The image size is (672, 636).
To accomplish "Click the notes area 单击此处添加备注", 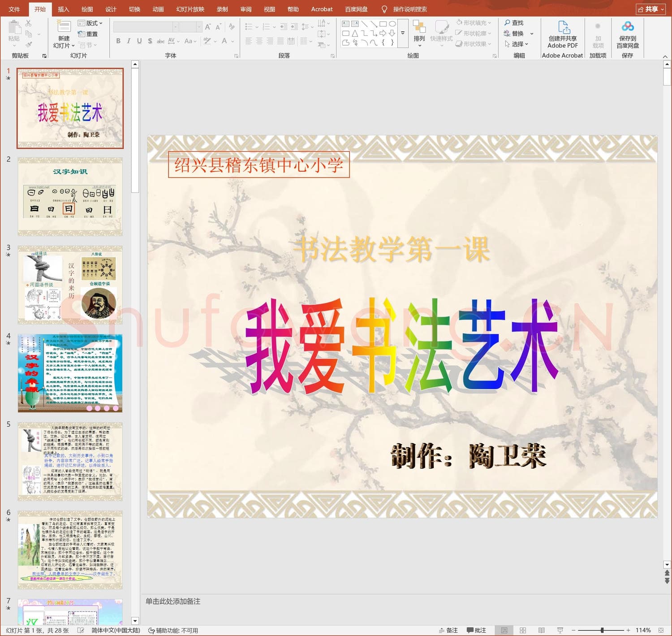I will pos(173,601).
